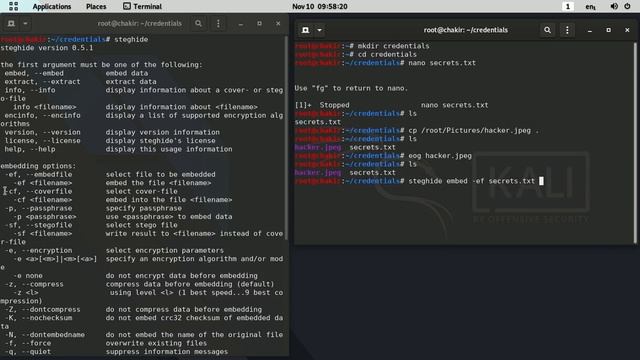Click the 'extract, --extract' argument text
Image resolution: width=640 pixels, height=360 pixels.
point(42,82)
